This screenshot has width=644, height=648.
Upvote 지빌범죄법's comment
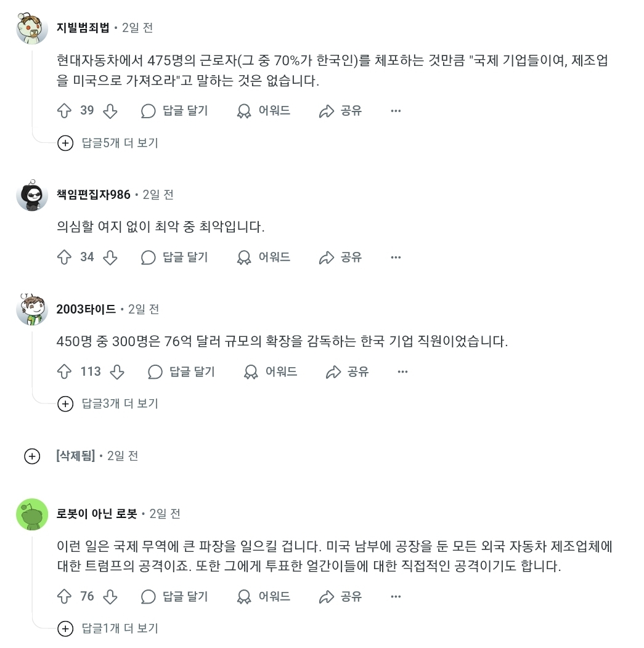click(x=70, y=111)
